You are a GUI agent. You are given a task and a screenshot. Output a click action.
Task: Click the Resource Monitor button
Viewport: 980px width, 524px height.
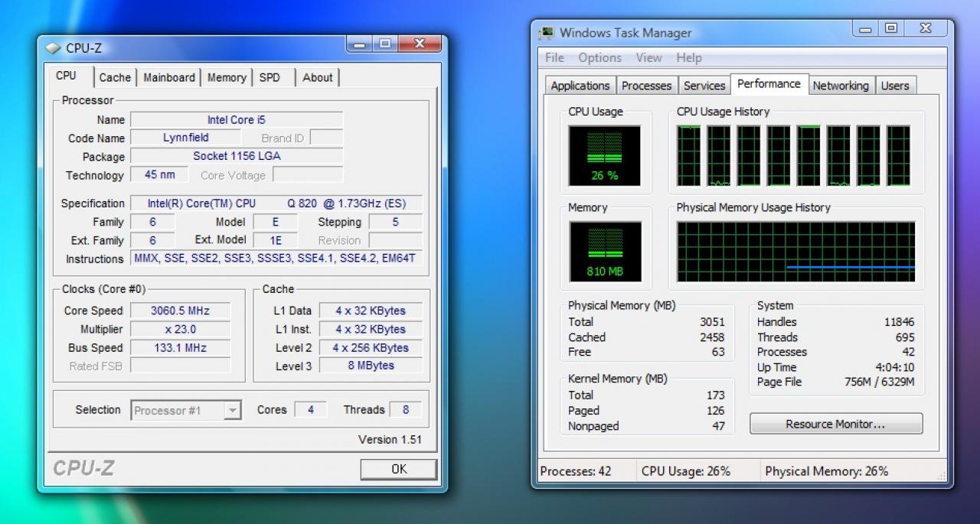tap(835, 424)
